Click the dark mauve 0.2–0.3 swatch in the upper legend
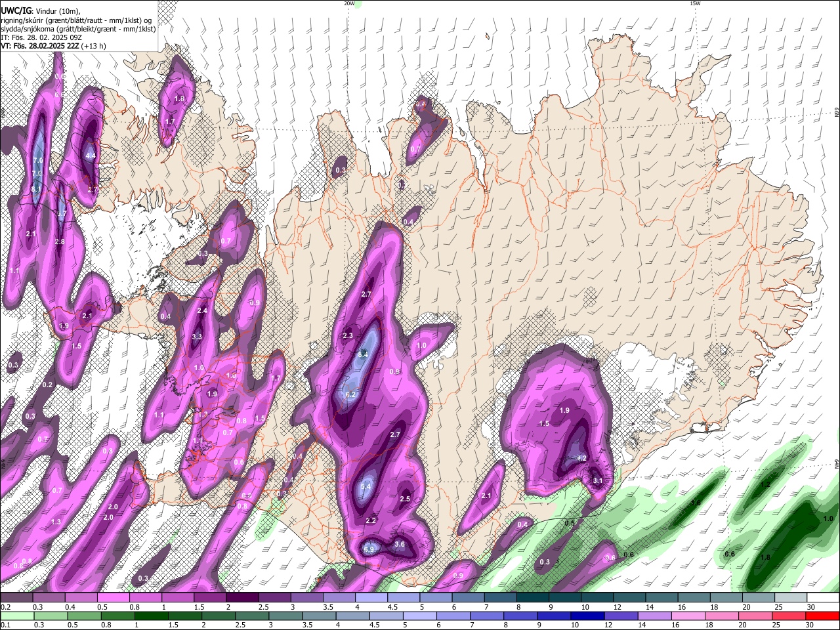This screenshot has height=630, width=840. point(16,598)
